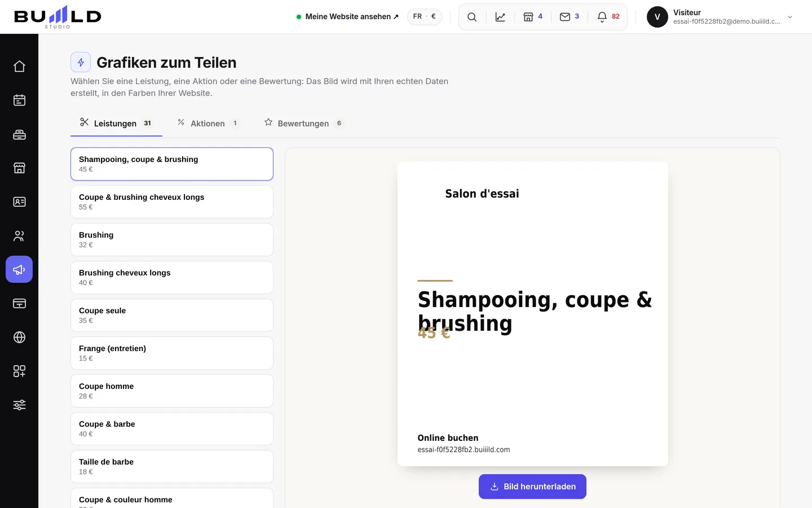The width and height of the screenshot is (812, 508).
Task: Open the home dashboard sidebar icon
Action: 19,67
